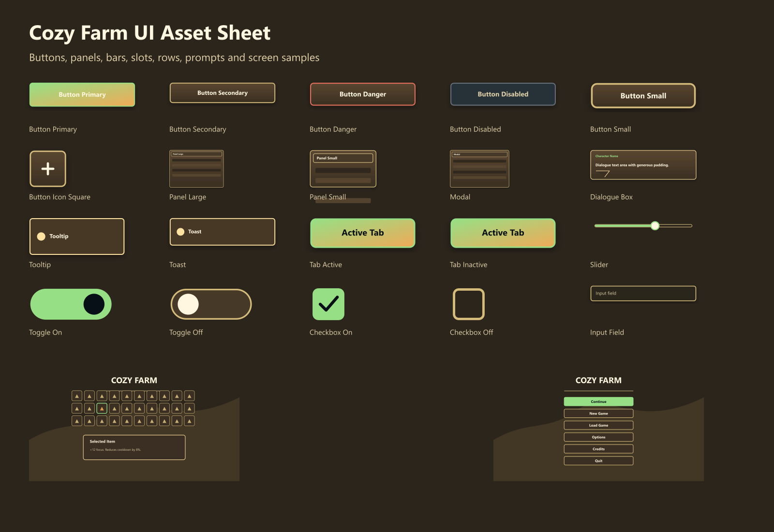Image resolution: width=774 pixels, height=532 pixels.
Task: Uncheck the green Checkbox On
Action: pos(328,304)
